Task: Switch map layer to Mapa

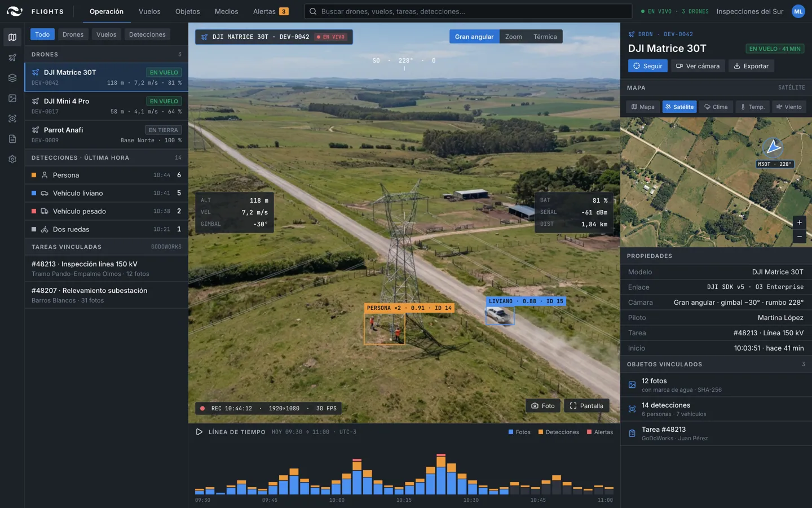Action: [643, 107]
